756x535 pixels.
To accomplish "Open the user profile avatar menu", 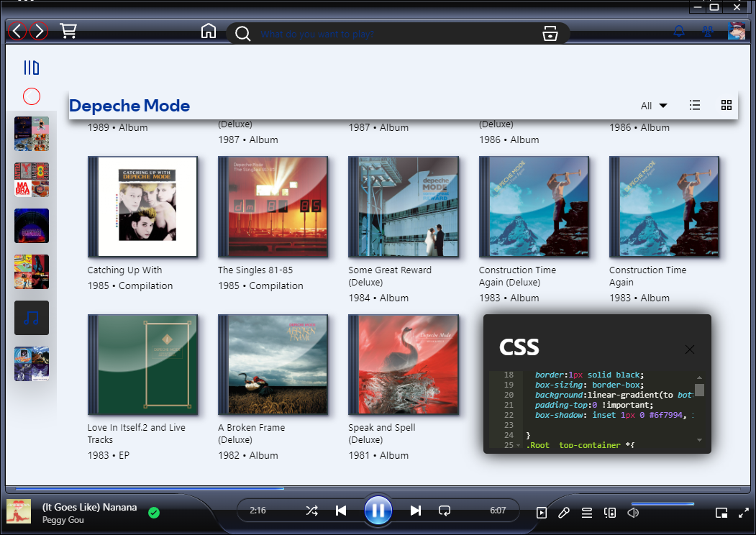I will click(736, 32).
